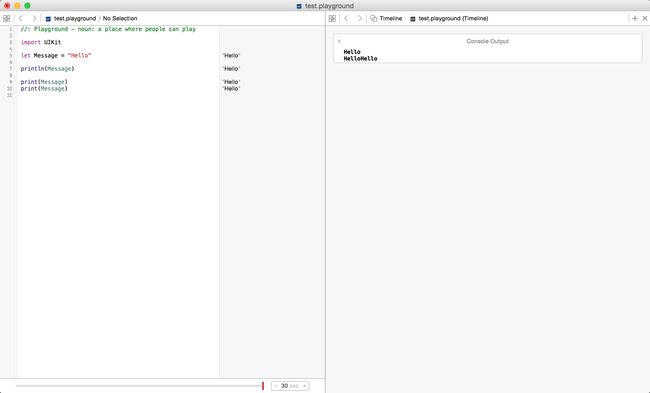This screenshot has width=650, height=393.
Task: Click the timeline slider red playhead
Action: pyautogui.click(x=263, y=386)
